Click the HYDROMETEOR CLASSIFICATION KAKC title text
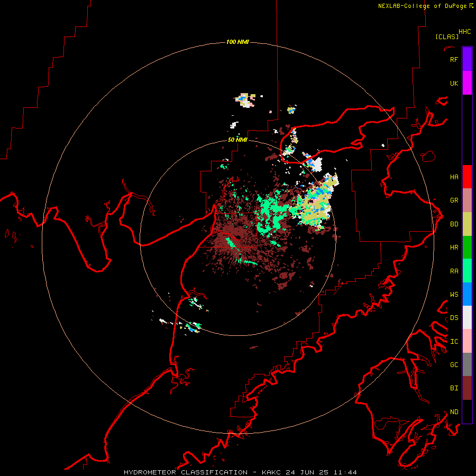Image resolution: width=476 pixels, height=476 pixels. [240, 472]
